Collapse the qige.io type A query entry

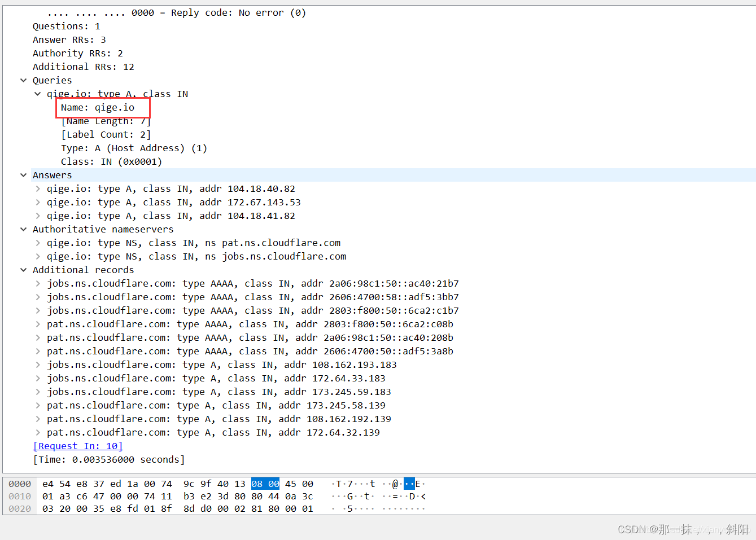pyautogui.click(x=37, y=94)
